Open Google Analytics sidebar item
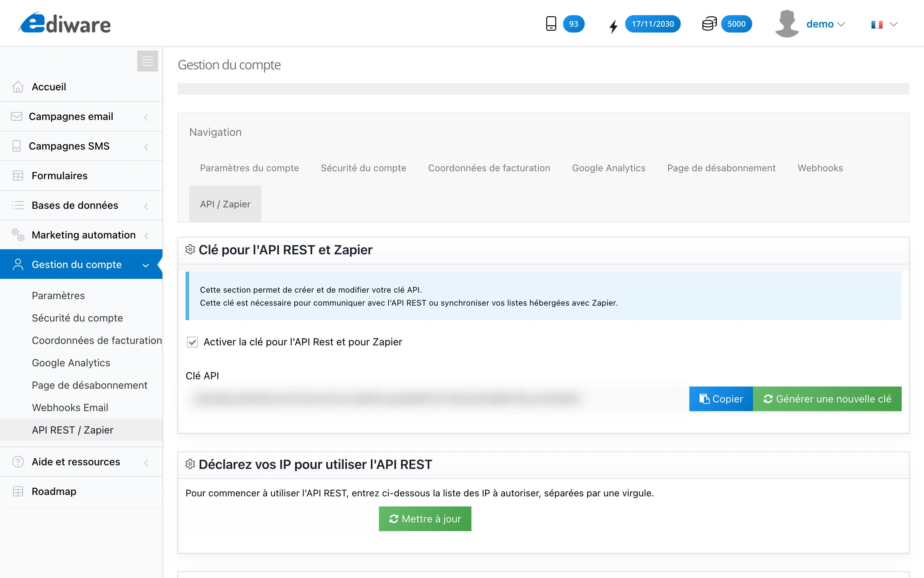 pos(71,363)
